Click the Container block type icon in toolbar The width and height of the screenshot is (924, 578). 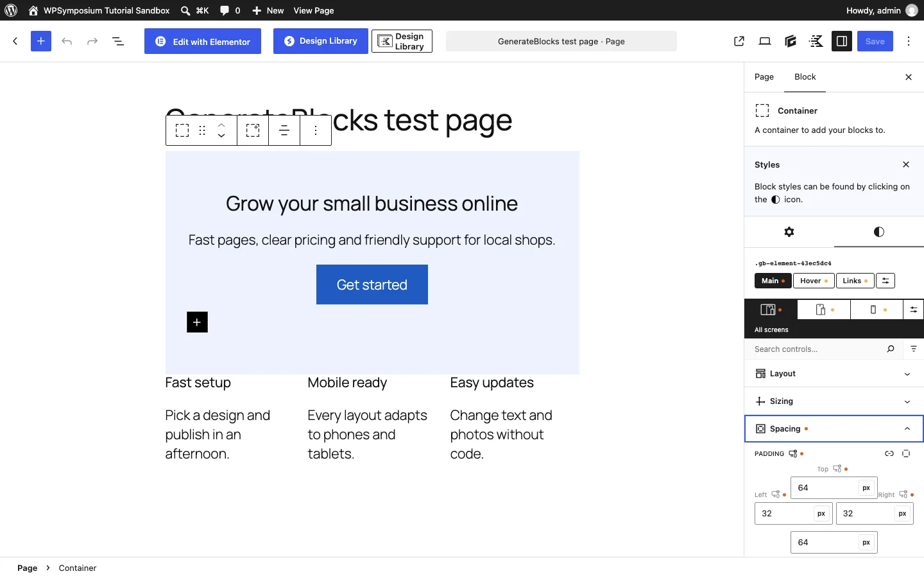182,130
